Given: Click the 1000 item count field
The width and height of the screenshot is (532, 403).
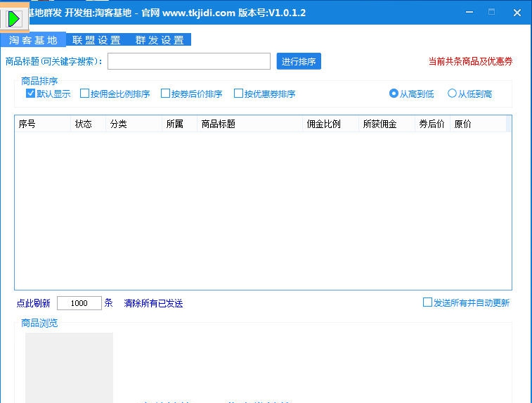Looking at the screenshot, I should tap(79, 303).
